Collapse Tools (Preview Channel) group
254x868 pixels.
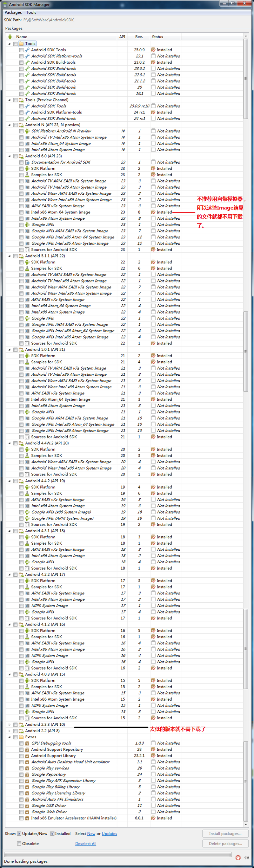coord(10,100)
